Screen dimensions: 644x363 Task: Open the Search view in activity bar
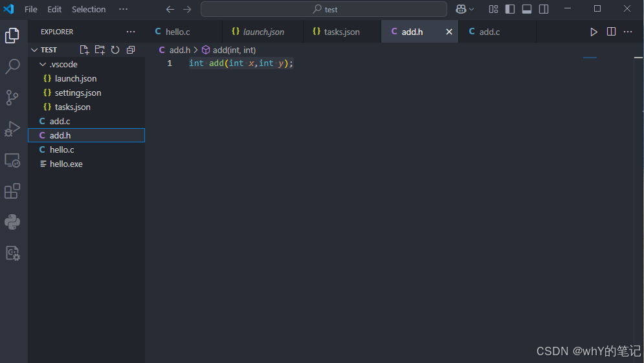[x=12, y=66]
